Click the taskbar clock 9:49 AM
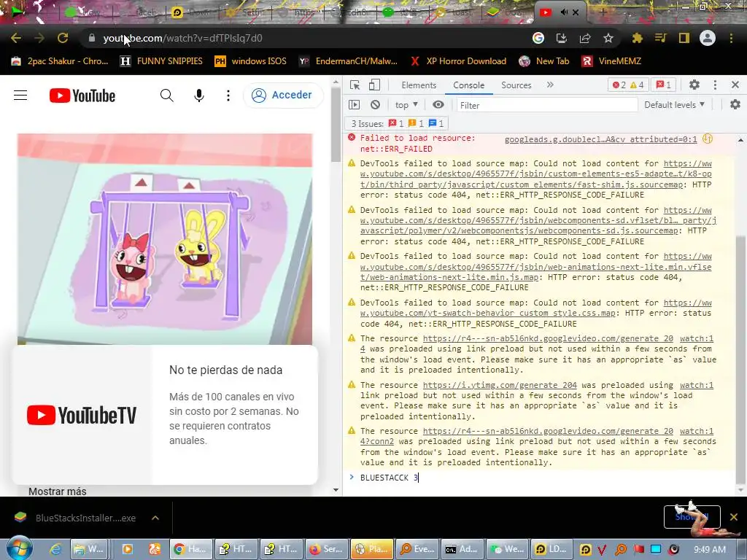Viewport: 747px width, 560px height. (x=709, y=550)
